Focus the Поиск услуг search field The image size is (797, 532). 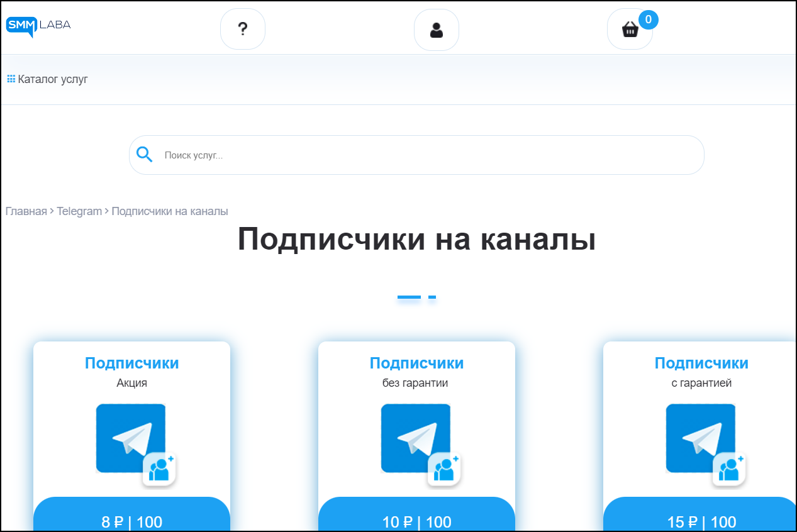pos(416,155)
